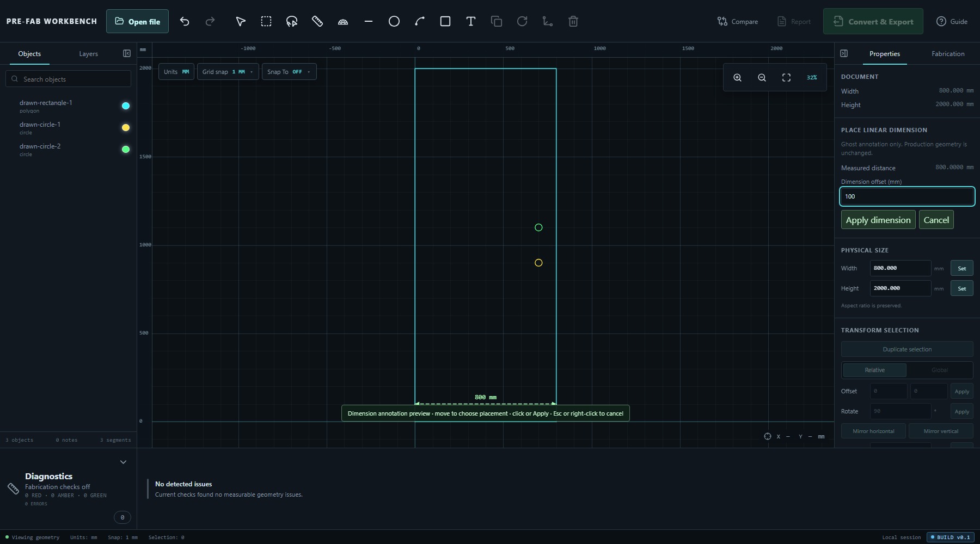Open the Guide help
The height and width of the screenshot is (544, 980).
click(x=952, y=21)
